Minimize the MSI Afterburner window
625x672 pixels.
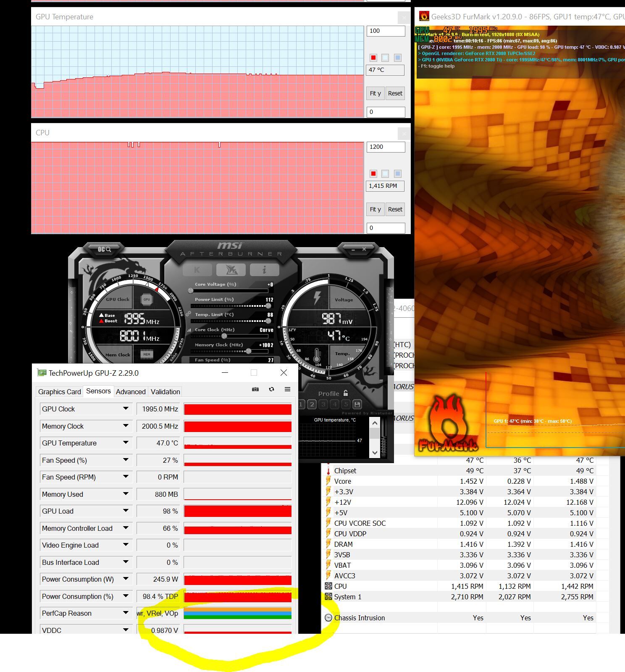tap(353, 249)
